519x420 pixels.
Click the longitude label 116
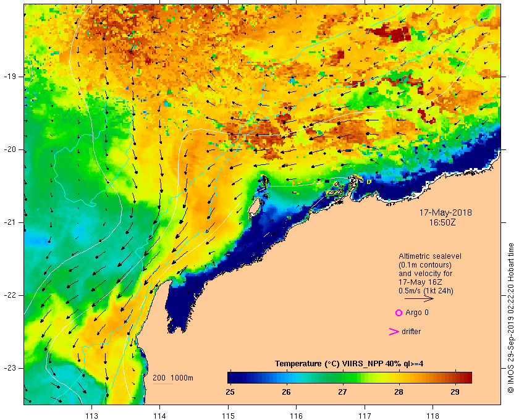296,415
